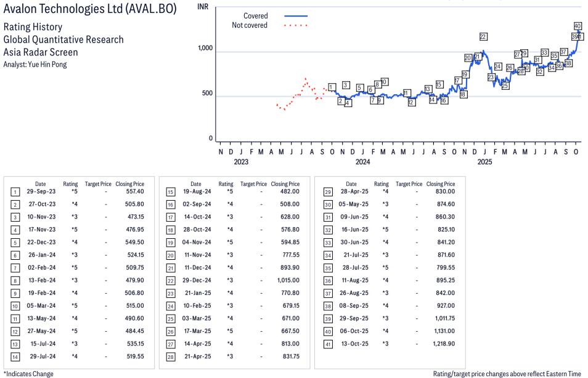
Task: Click the boxed number 22 in the rating table
Action: [x=170, y=281]
